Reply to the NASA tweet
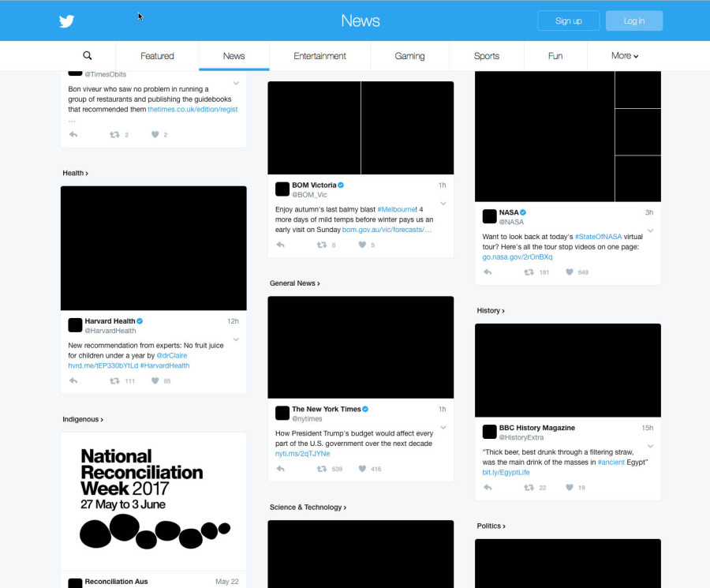710x588 pixels. click(x=488, y=272)
